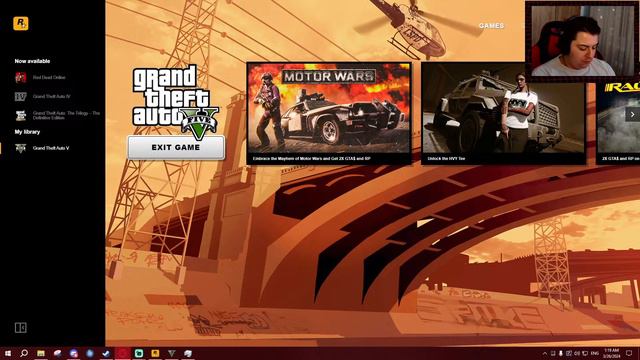
Task: Click the Motor Wars 2X GTA$ caption
Action: pyautogui.click(x=311, y=158)
